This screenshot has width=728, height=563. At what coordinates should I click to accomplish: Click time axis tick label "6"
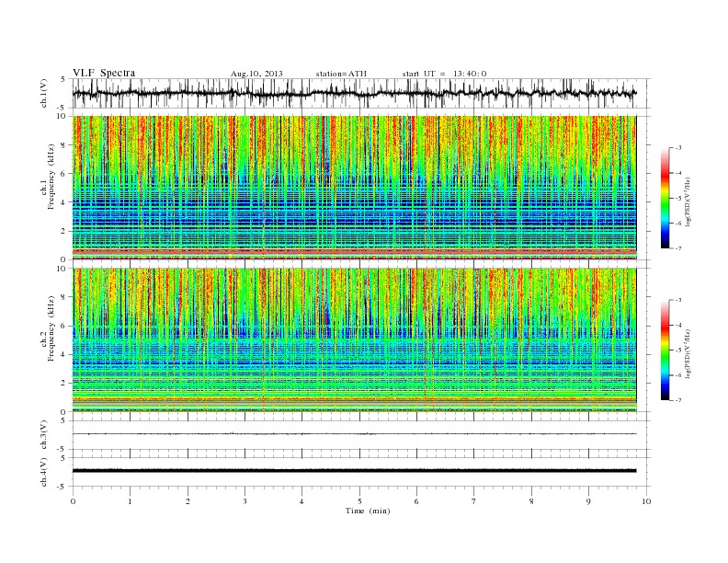point(417,501)
